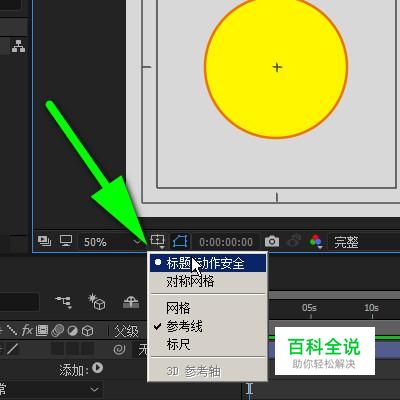The image size is (400, 400).
Task: Toggle the layer's adjustment layer switch box
Action: (x=73, y=349)
